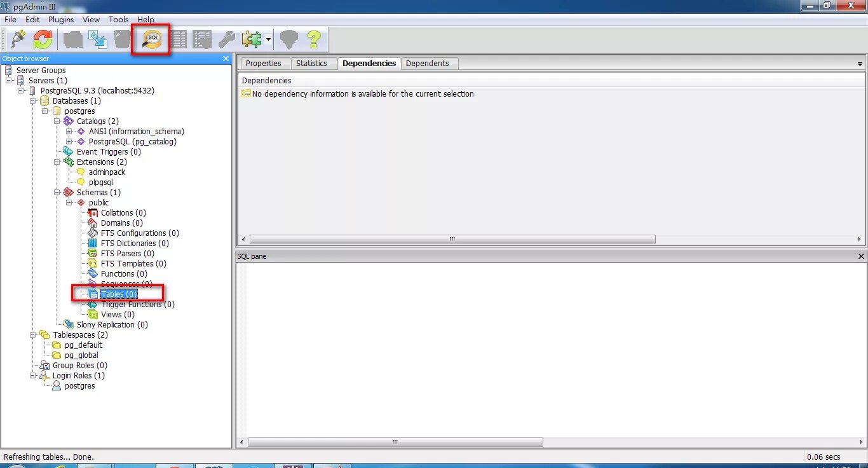
Task: Refresh the selected object
Action: [x=43, y=39]
